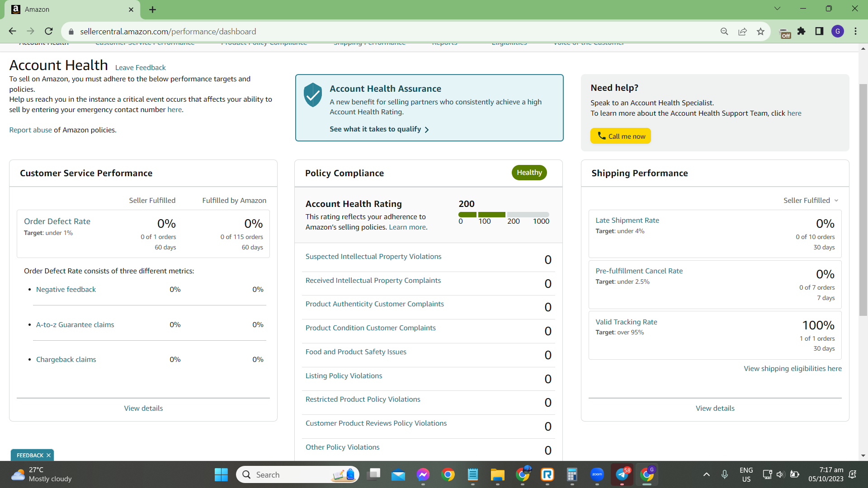Reload the Seller Central page
This screenshot has height=488, width=868.
49,31
